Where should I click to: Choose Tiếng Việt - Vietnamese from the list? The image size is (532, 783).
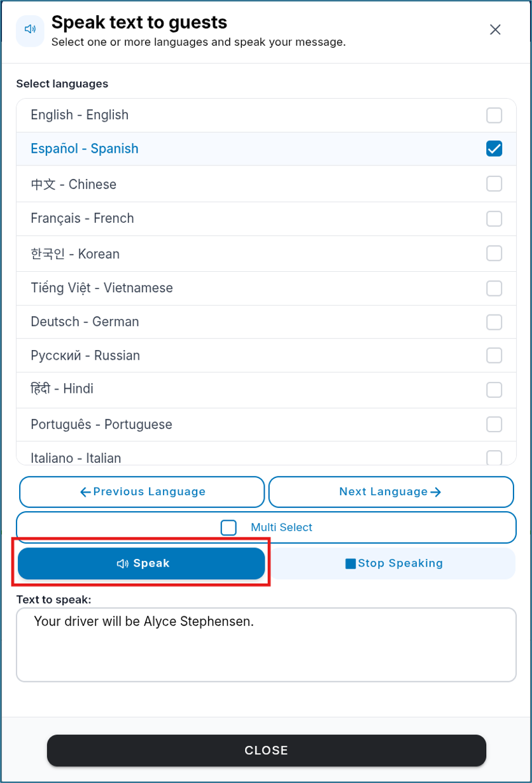266,288
